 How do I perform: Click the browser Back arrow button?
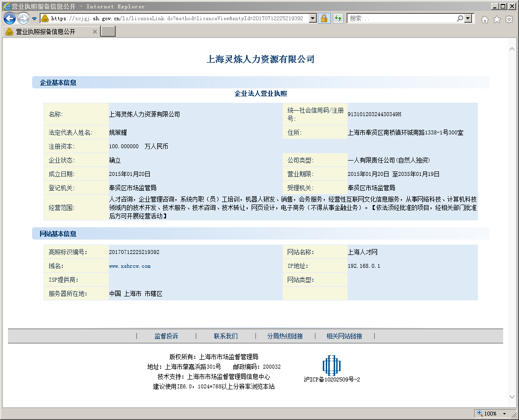9,19
